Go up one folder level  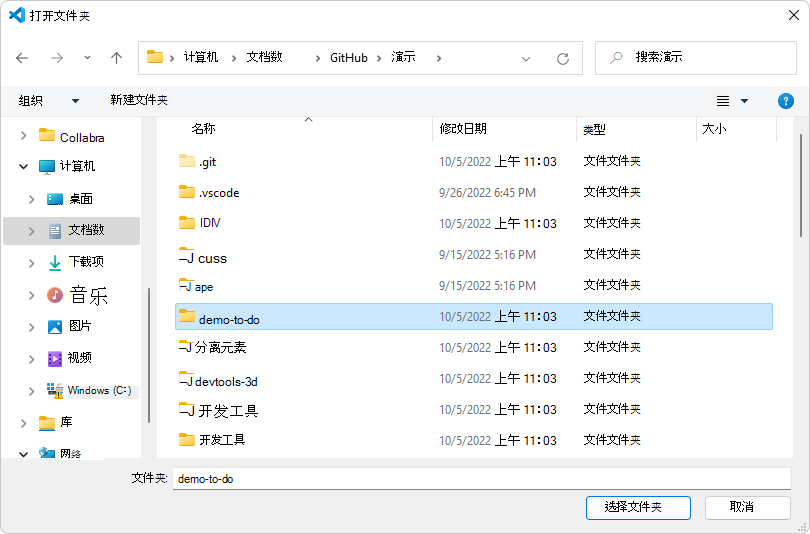pos(116,58)
